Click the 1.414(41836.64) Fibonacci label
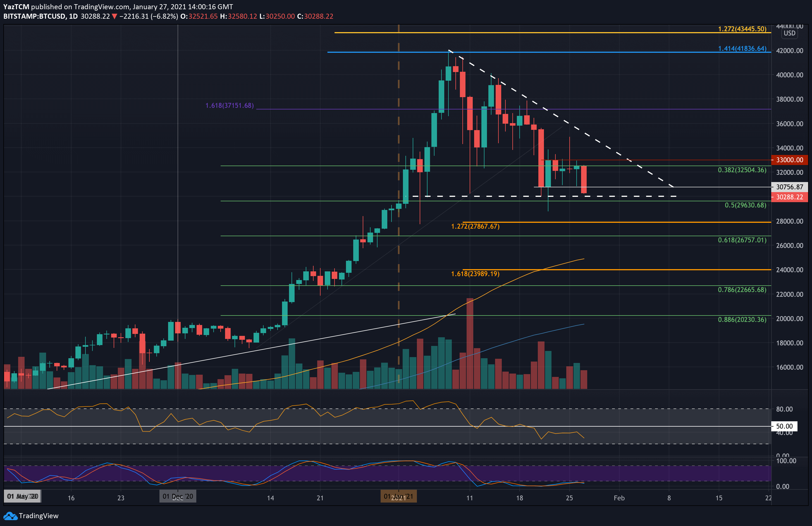 pyautogui.click(x=742, y=48)
